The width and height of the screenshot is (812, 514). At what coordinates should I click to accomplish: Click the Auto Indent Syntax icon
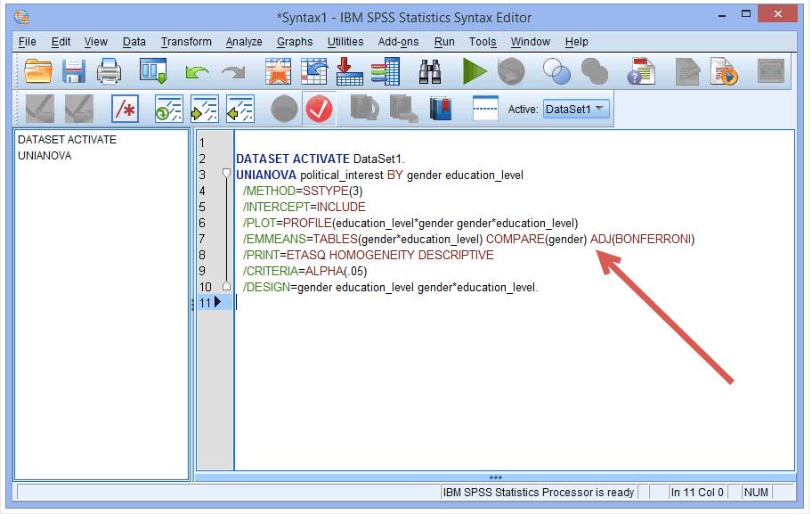(x=168, y=109)
